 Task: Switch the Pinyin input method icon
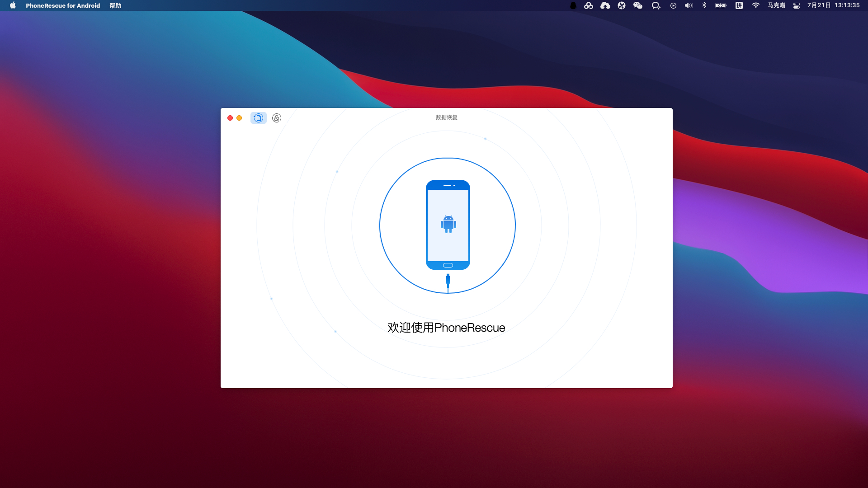(739, 5)
